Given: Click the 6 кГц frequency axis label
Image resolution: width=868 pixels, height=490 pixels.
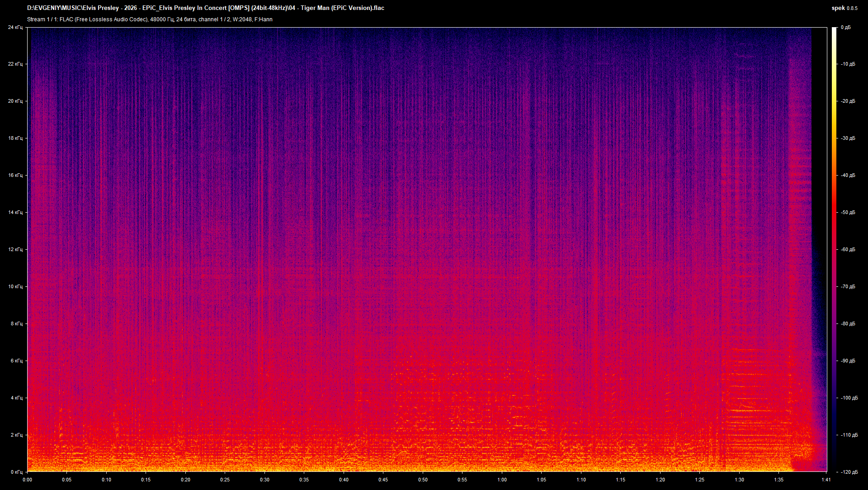Looking at the screenshot, I should pos(17,361).
